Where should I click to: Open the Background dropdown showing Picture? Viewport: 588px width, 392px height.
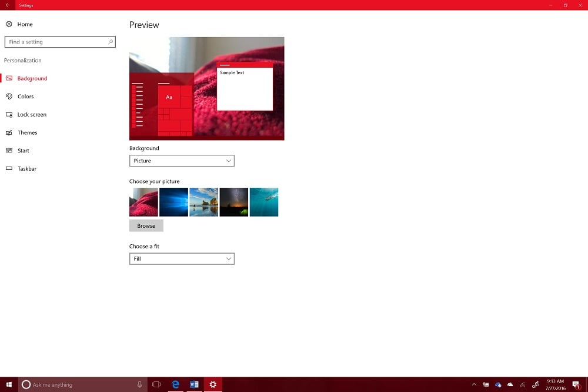pyautogui.click(x=181, y=160)
